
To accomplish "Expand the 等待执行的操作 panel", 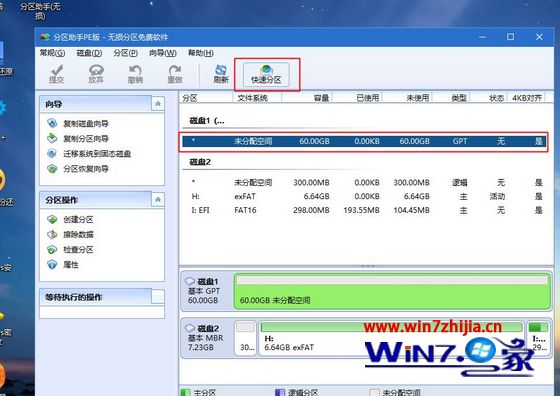I will coord(158,297).
